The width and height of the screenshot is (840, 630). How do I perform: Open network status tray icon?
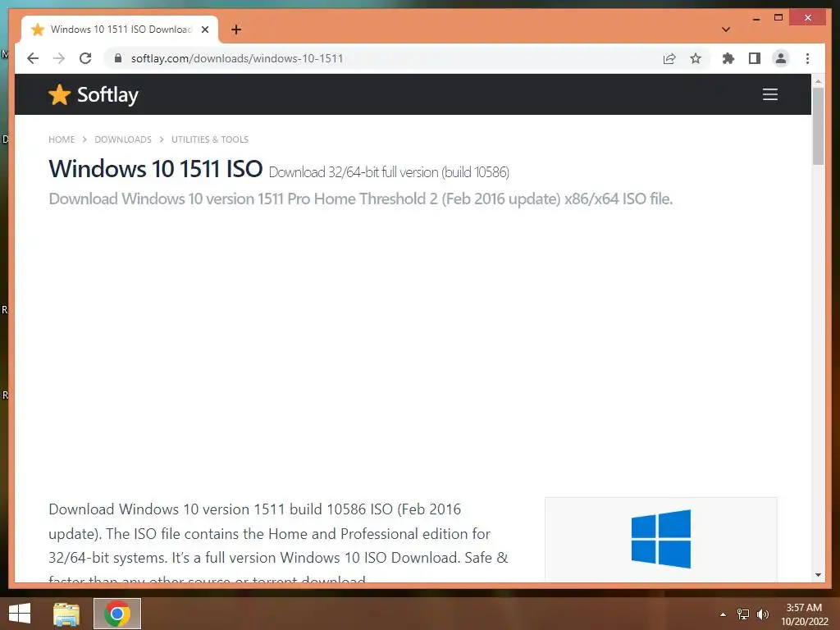pyautogui.click(x=743, y=614)
